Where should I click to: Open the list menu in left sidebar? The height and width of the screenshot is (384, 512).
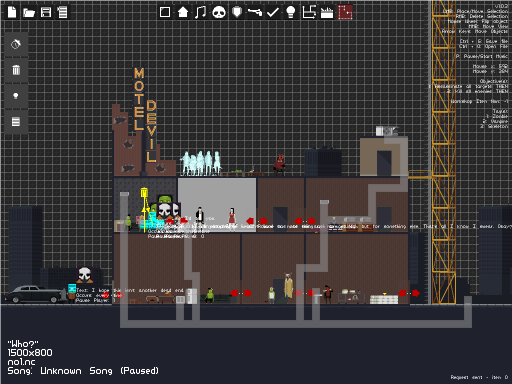point(16,122)
